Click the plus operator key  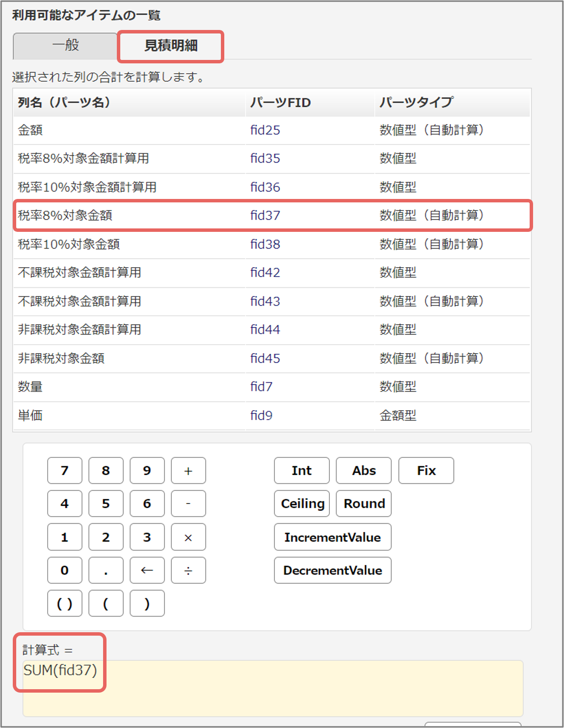click(x=188, y=471)
